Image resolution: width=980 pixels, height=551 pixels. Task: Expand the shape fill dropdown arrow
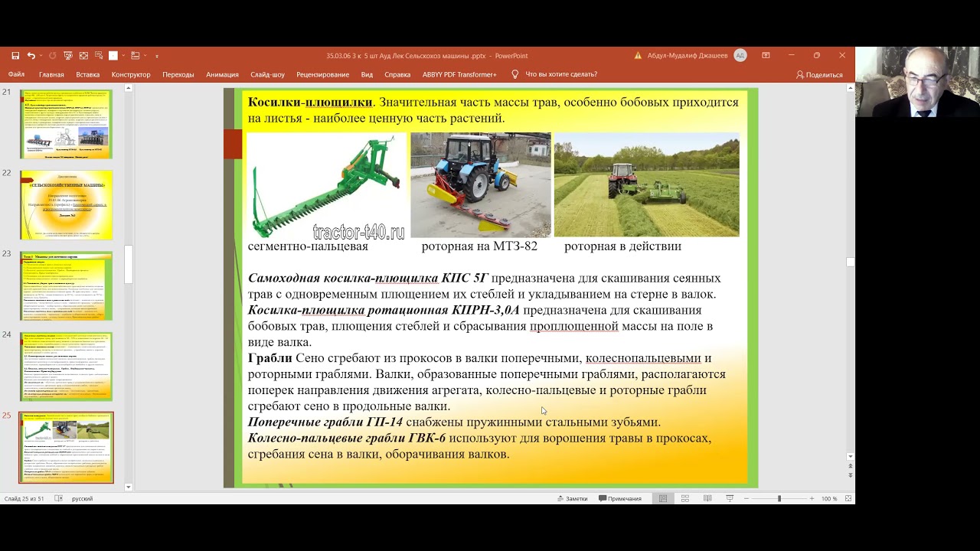pyautogui.click(x=122, y=56)
